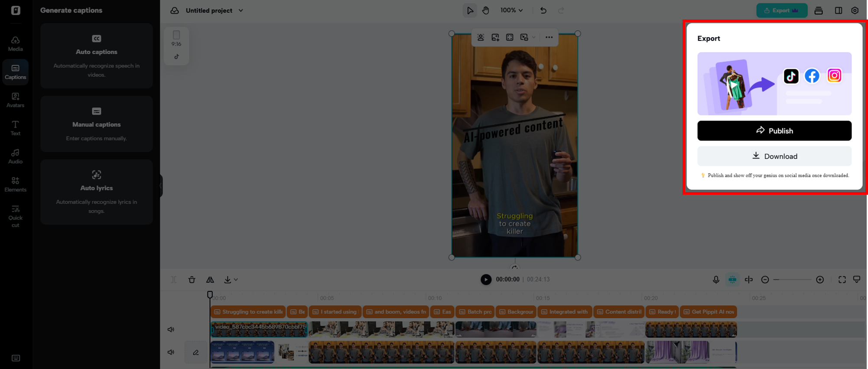
Task: Select the 'Struggling to create' caption clip
Action: [248, 312]
